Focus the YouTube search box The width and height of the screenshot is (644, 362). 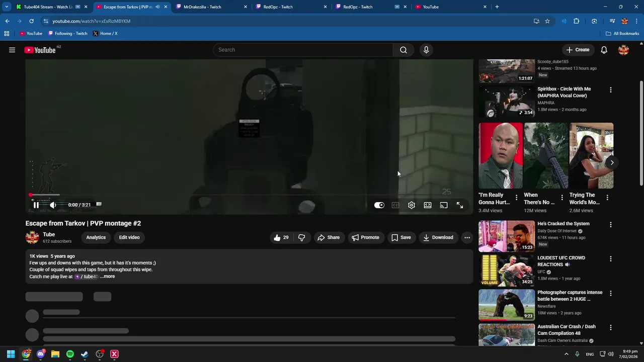303,50
